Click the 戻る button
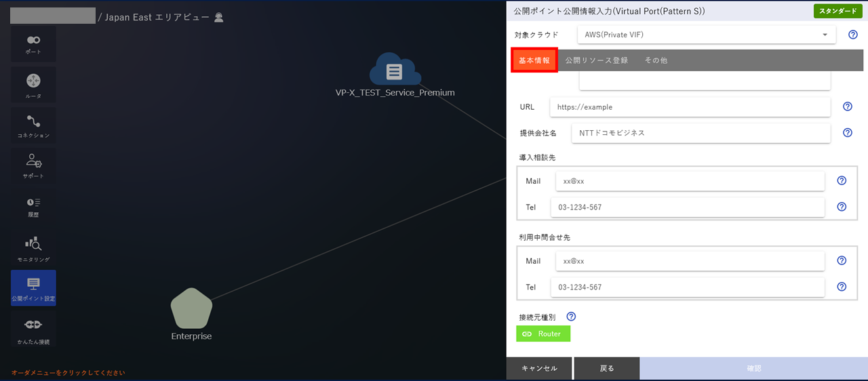This screenshot has width=868, height=381. 607,368
